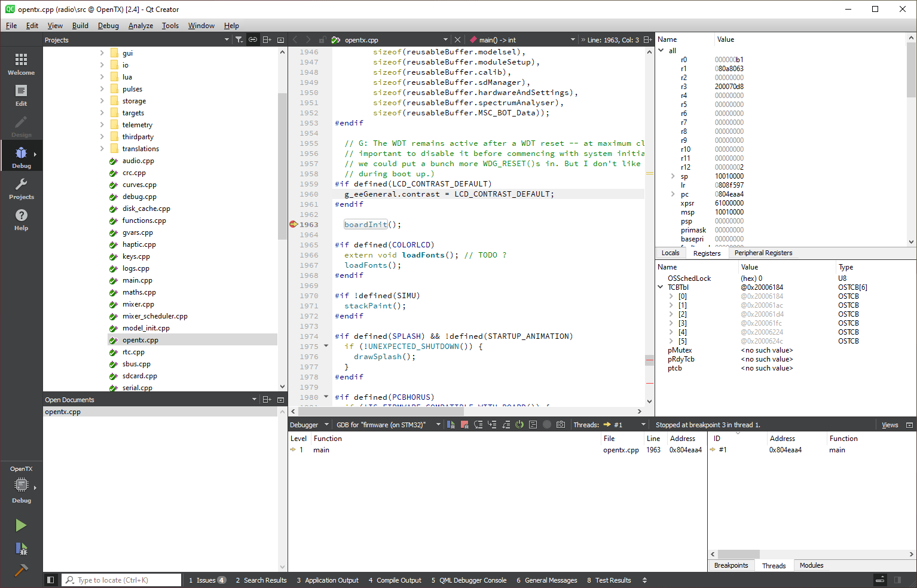Open the Compile Output pane

pyautogui.click(x=395, y=580)
